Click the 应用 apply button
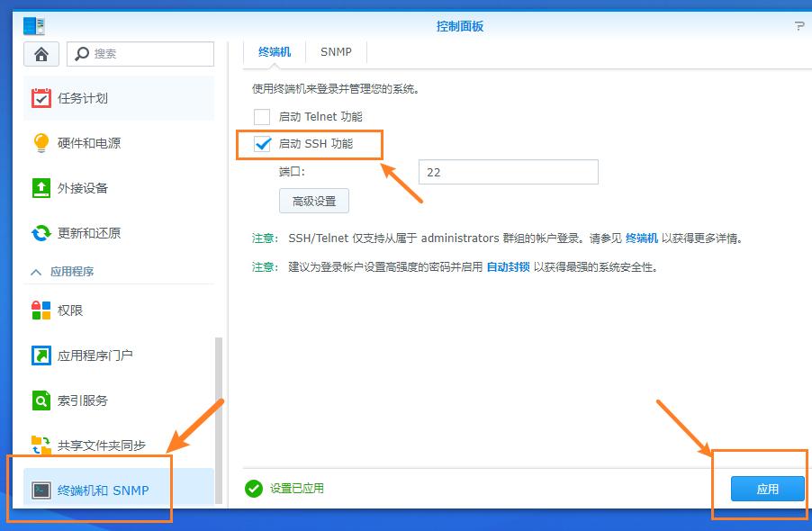Image resolution: width=812 pixels, height=531 pixels. coord(767,489)
